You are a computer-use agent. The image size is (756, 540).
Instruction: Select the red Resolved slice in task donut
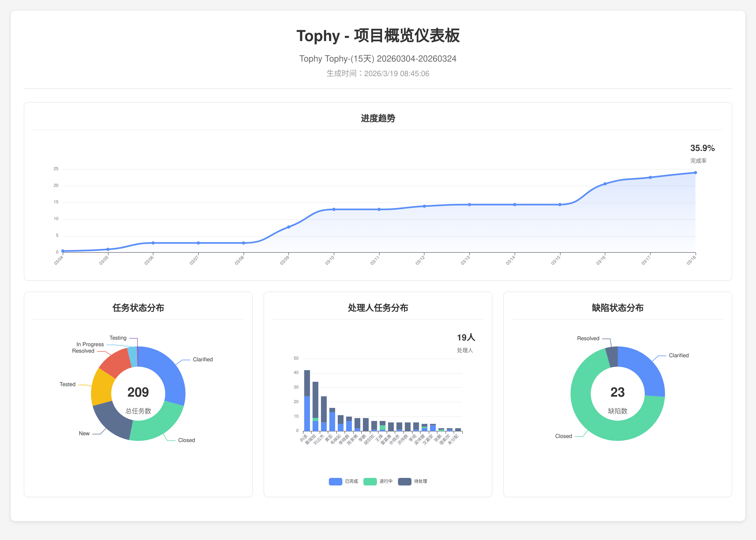(x=117, y=363)
